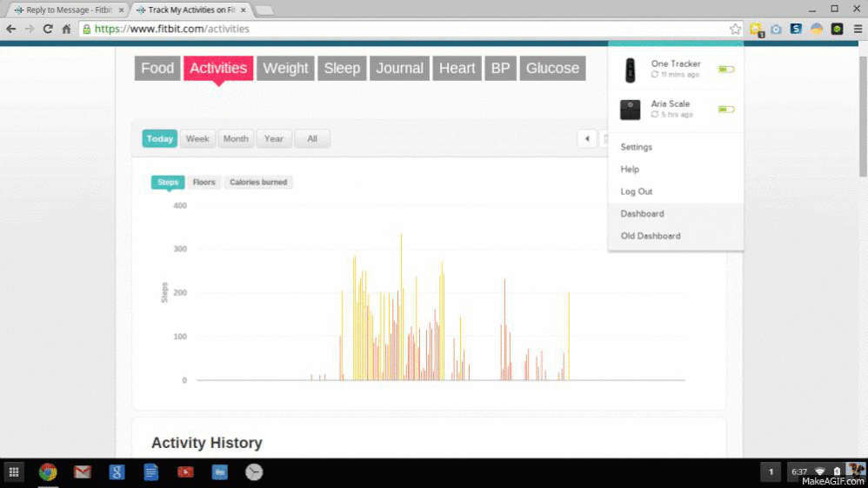This screenshot has height=488, width=868.
Task: Switch chart range to Month
Action: pos(236,138)
